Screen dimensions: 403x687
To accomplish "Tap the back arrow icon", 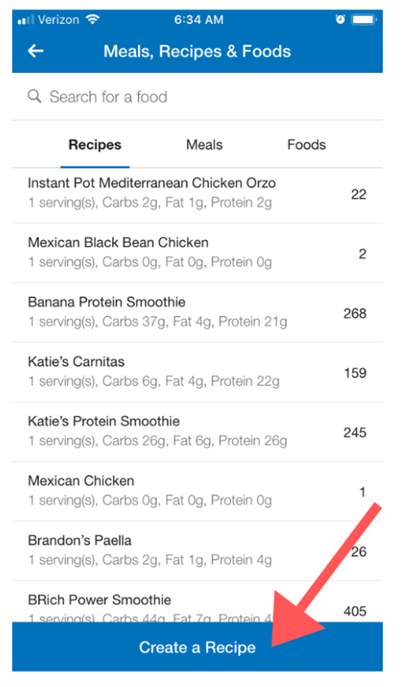I will tap(35, 51).
